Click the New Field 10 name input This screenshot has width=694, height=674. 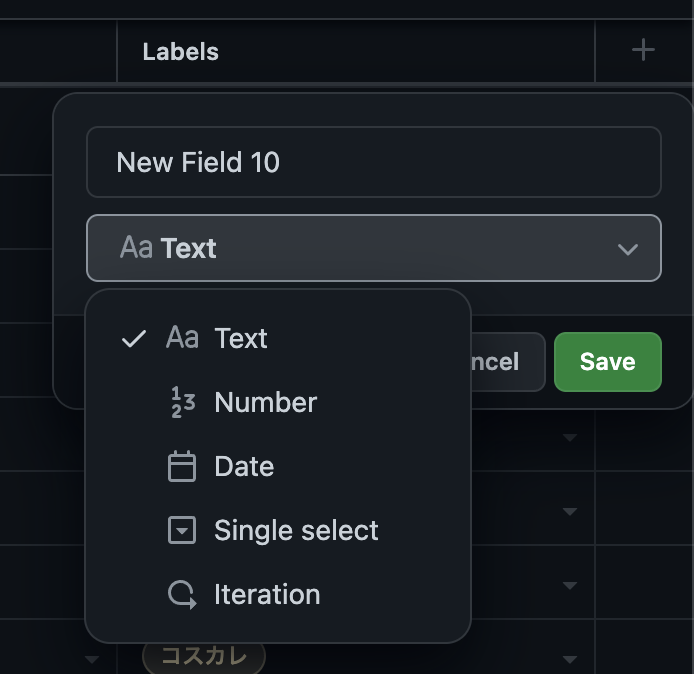pyautogui.click(x=373, y=162)
